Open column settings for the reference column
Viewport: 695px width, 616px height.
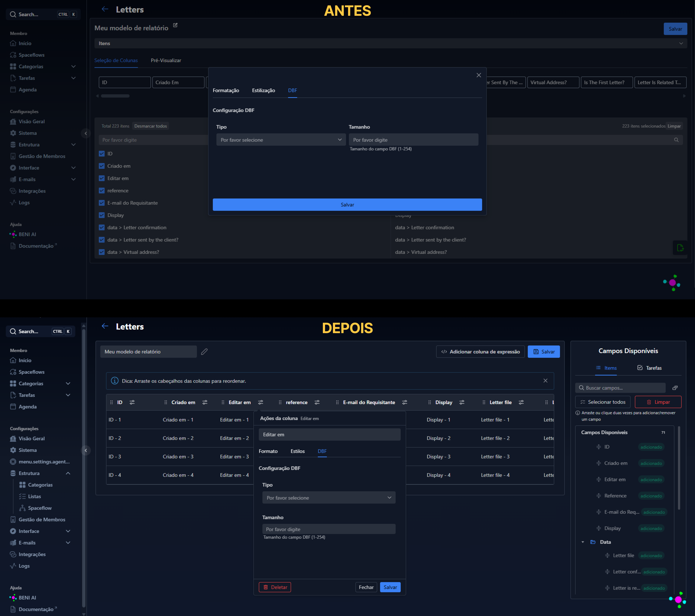(317, 402)
